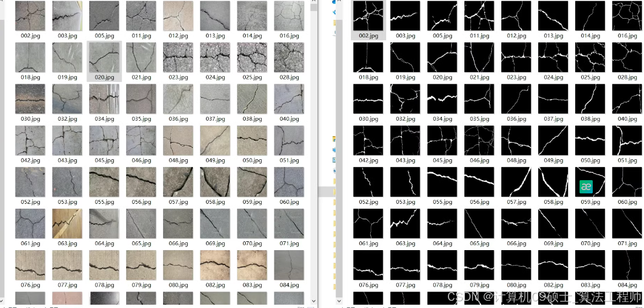644x308 pixels.
Task: Click file name 079.jpg in left window
Action: [x=141, y=285]
